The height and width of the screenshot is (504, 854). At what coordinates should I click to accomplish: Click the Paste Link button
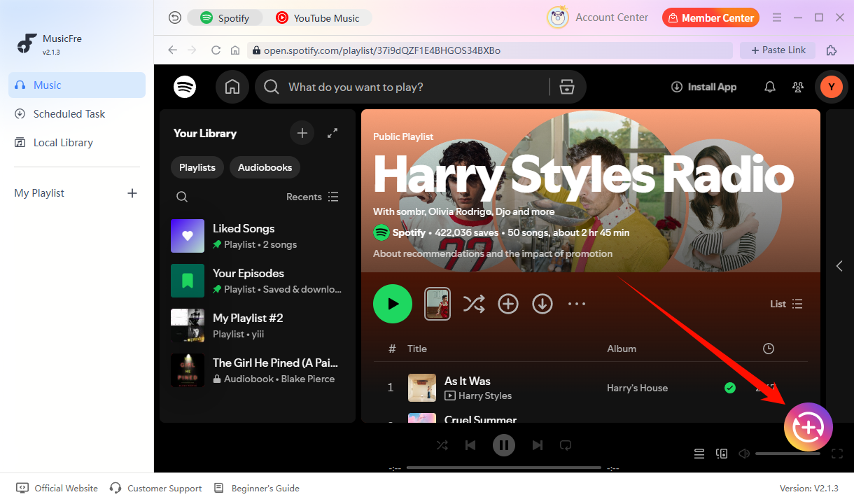(778, 50)
